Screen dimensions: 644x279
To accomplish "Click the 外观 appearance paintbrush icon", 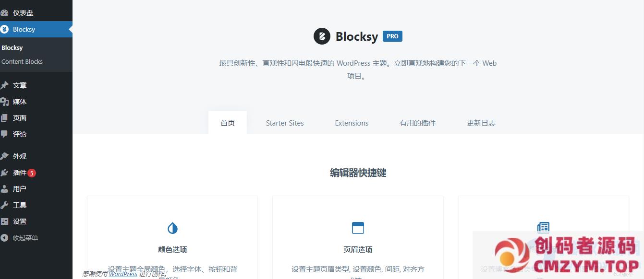I will [4, 156].
